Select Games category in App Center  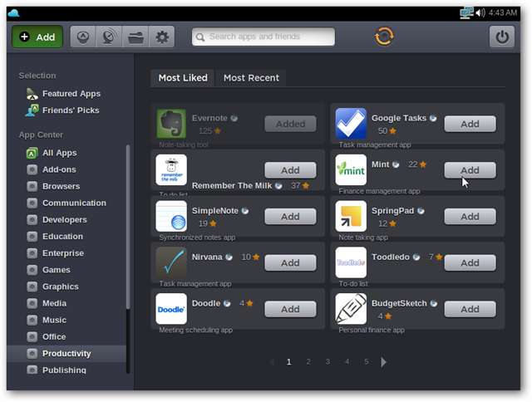pyautogui.click(x=57, y=270)
